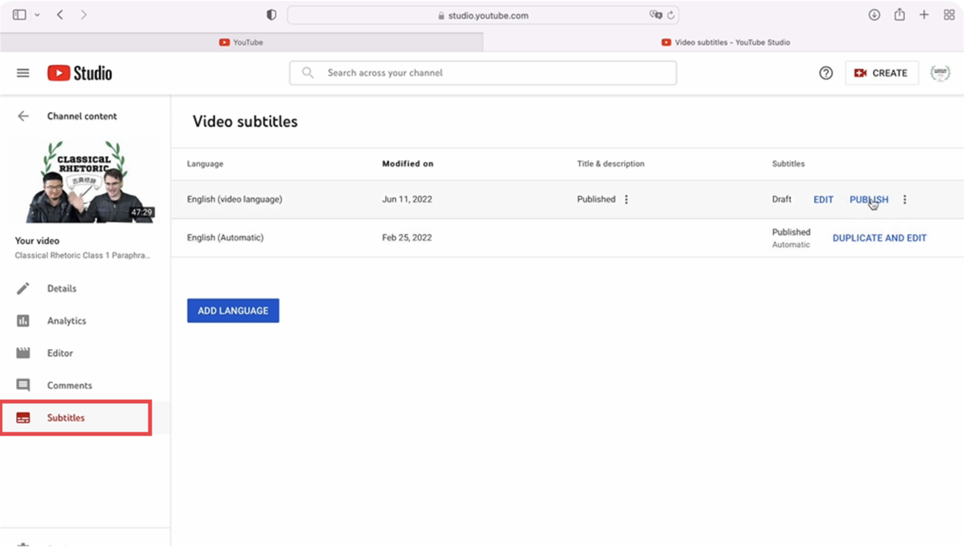Open the Editor clapperboard icon

point(24,352)
